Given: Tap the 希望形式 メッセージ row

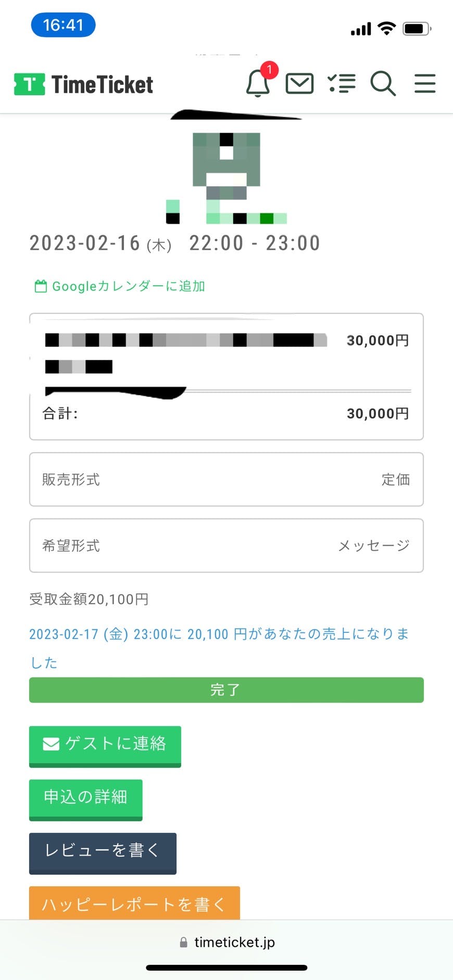Looking at the screenshot, I should click(x=226, y=545).
